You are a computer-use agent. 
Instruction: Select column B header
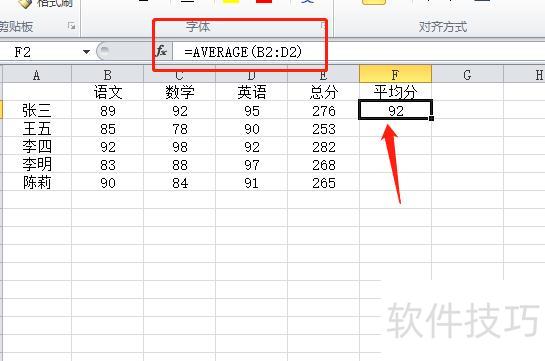[107, 74]
